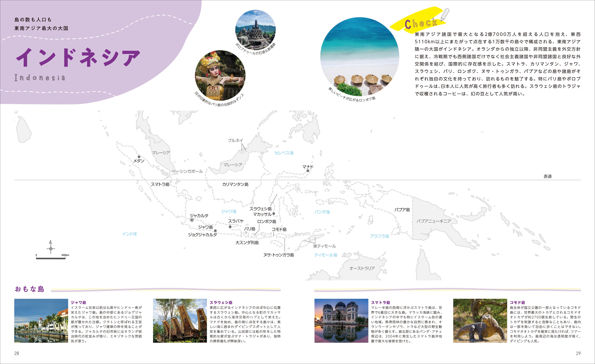The width and height of the screenshot is (595, 364).
Task: Click the パプアニューギニア map label
Action: pyautogui.click(x=434, y=221)
